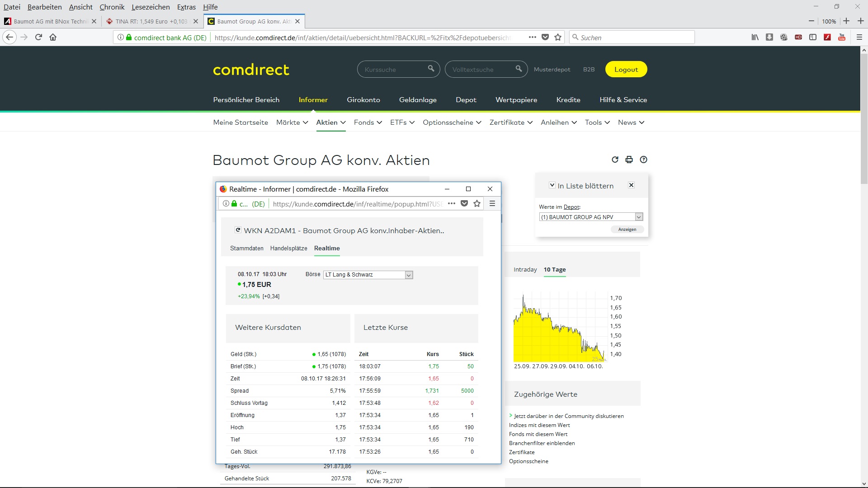Uncheck the In Liste blättern checkbox
Screen dimensions: 868x488
click(x=552, y=185)
